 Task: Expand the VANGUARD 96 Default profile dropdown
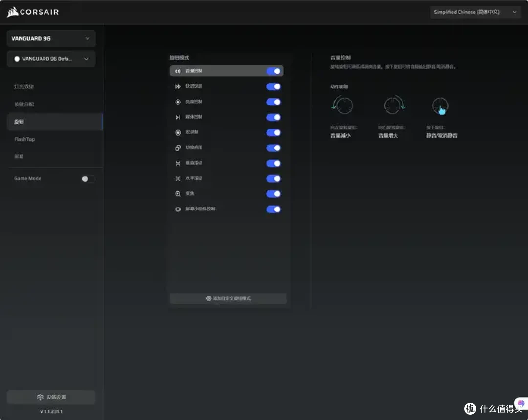tap(51, 59)
